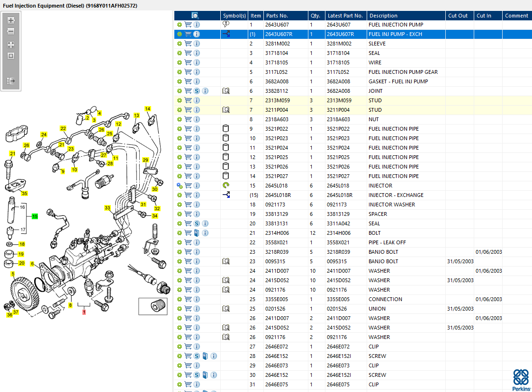Image resolution: width=532 pixels, height=392 pixels.
Task: Click book icon on BOLT 2314H006 row
Action: [197, 233]
